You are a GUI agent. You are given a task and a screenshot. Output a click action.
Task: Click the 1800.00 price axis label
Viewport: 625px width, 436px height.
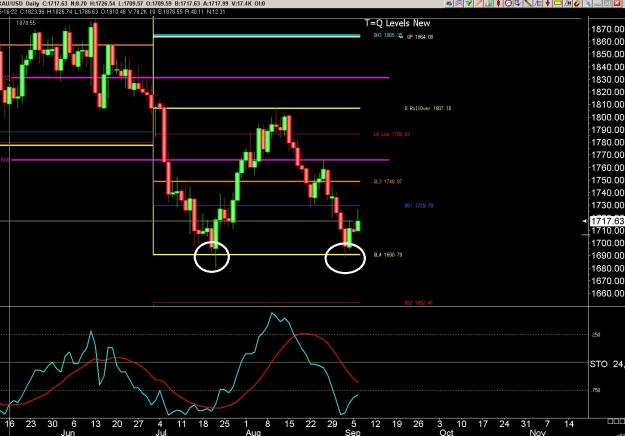coord(607,117)
